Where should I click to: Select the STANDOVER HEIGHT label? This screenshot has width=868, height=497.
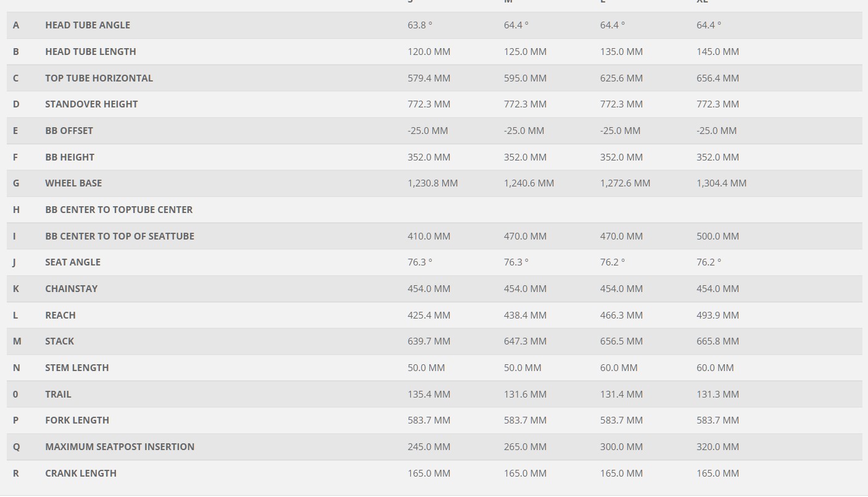click(91, 104)
